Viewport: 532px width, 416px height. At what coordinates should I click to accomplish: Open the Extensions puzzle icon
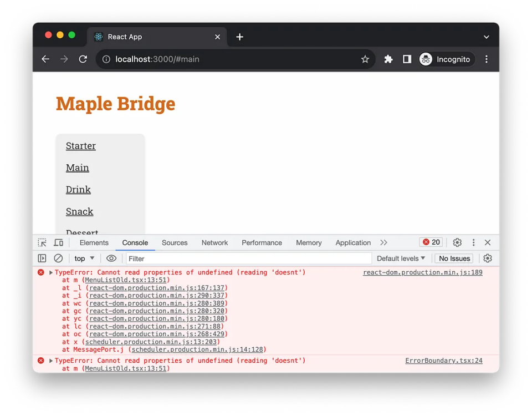click(x=388, y=59)
